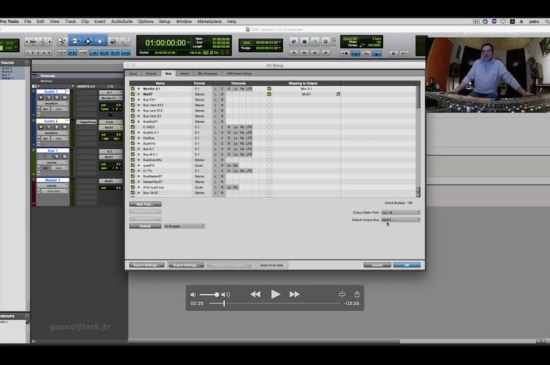The width and height of the screenshot is (550, 365).
Task: Switch to the Mic Preamps tab
Action: point(208,73)
